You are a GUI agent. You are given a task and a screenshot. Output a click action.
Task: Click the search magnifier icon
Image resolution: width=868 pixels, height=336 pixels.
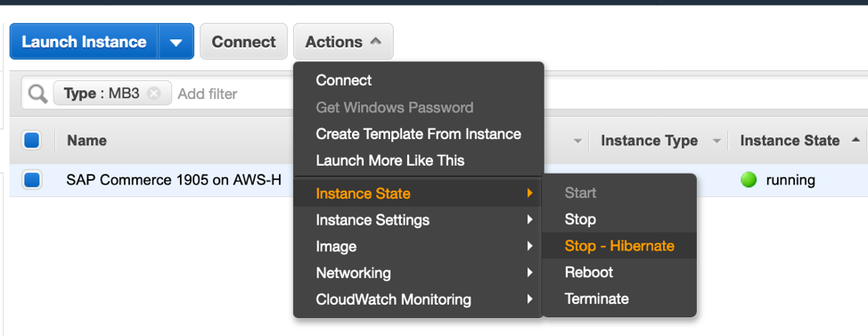(37, 94)
